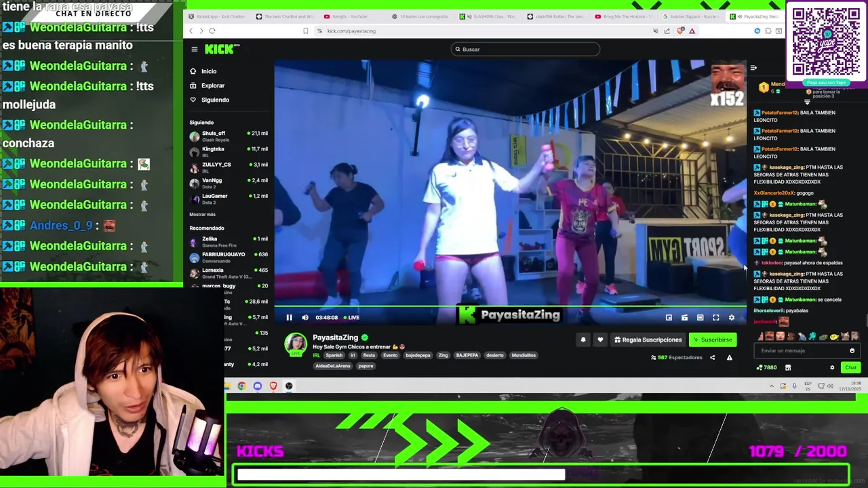Image resolution: width=868 pixels, height=488 pixels.
Task: Click green Chat send button
Action: [x=850, y=367]
